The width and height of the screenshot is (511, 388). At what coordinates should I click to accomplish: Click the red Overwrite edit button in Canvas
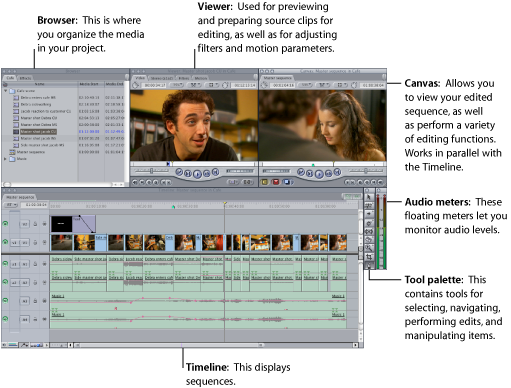276,182
